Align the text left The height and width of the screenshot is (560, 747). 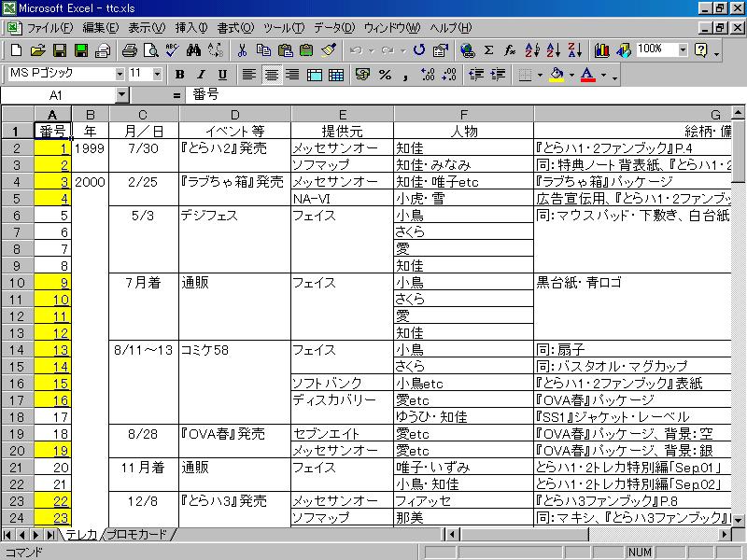click(x=249, y=75)
